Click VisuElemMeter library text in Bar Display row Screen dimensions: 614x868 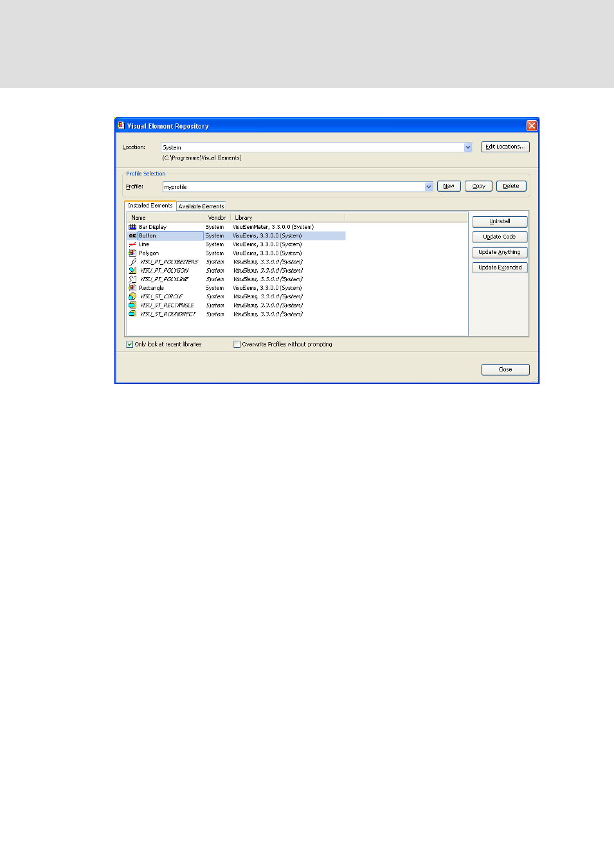click(x=273, y=227)
